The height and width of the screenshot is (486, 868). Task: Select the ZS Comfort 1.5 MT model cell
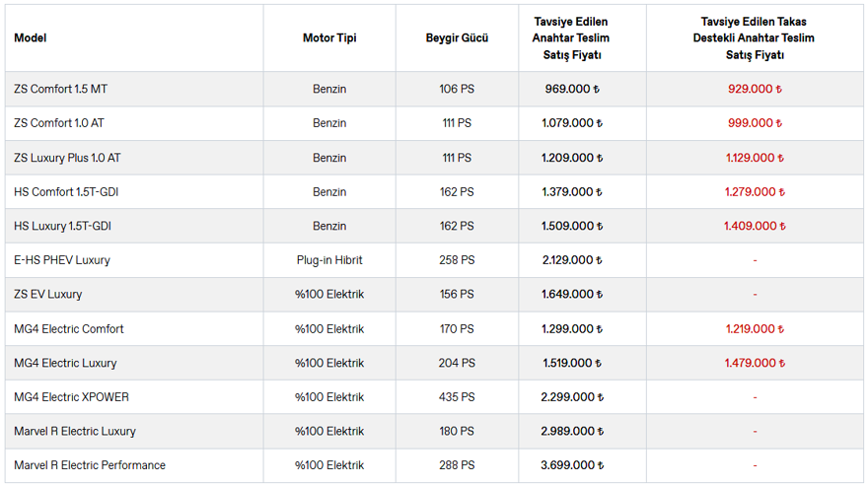[61, 89]
